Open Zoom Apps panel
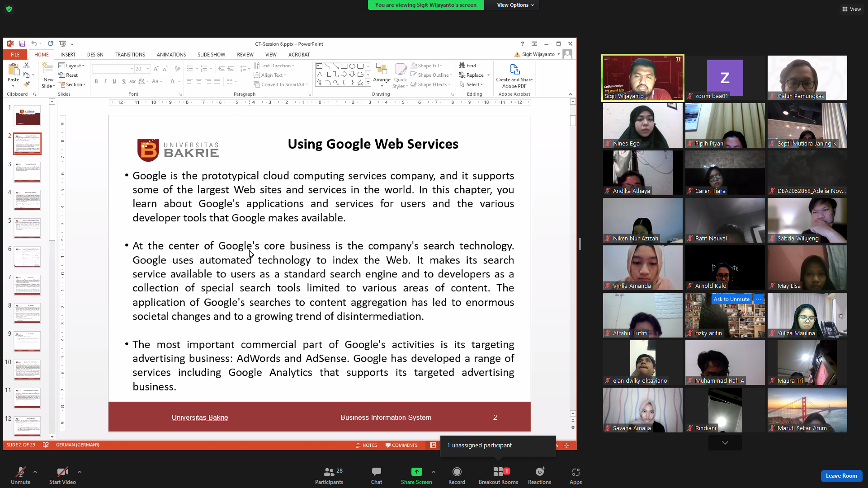The height and width of the screenshot is (488, 868). coord(576,475)
